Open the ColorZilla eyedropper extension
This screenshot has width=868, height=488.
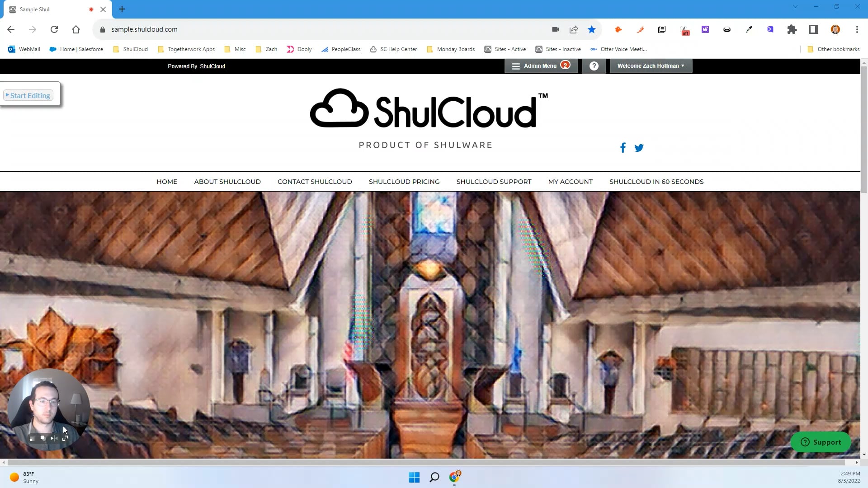coord(749,29)
